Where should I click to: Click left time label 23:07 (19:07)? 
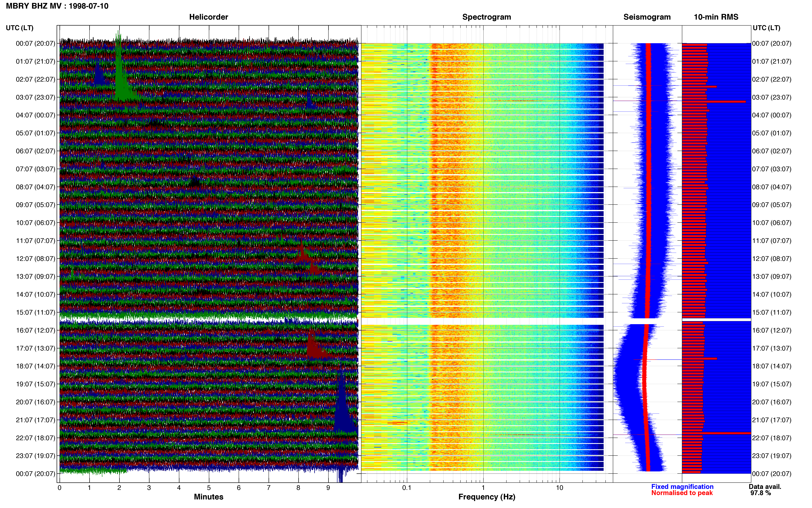pos(36,456)
